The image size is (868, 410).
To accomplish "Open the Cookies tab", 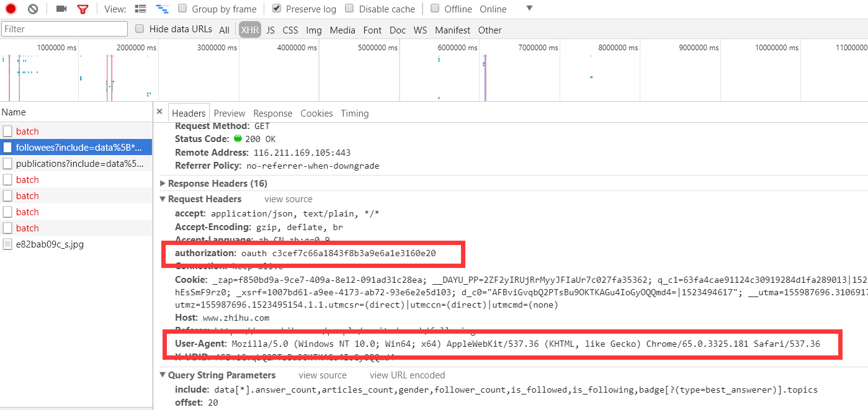I will click(316, 114).
